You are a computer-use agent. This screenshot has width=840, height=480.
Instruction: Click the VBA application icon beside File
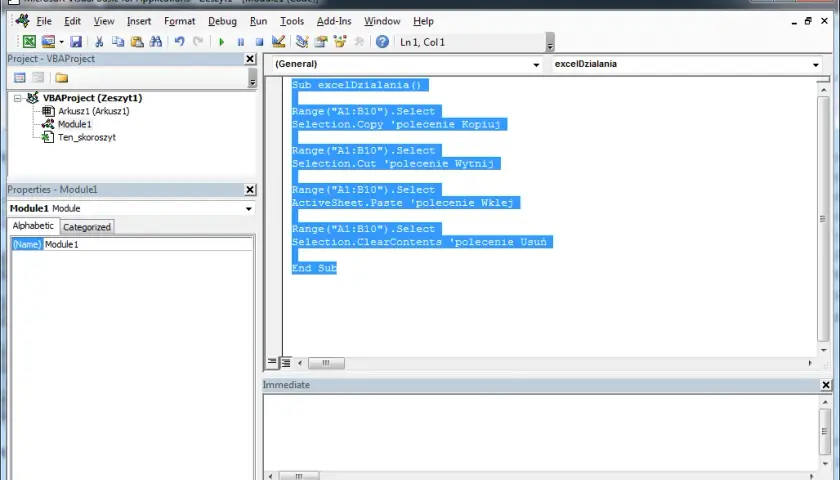22,21
